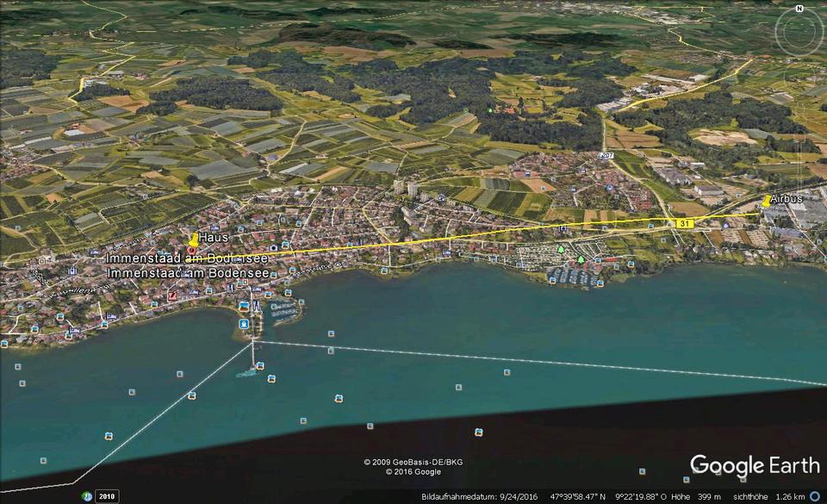
Task: Click the streaming status circle in status bar
Action: click(x=814, y=496)
